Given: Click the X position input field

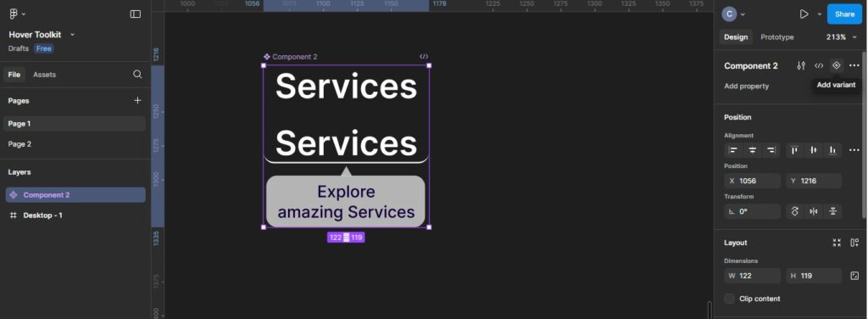Looking at the screenshot, I should point(753,181).
